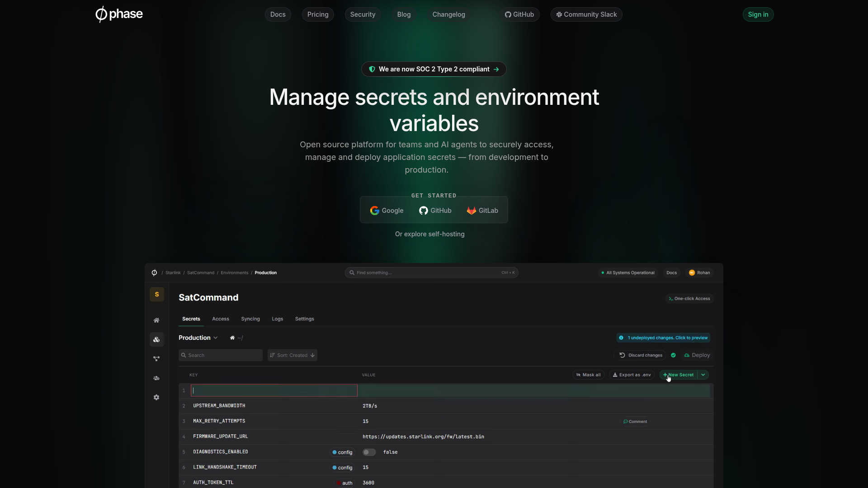Screen dimensions: 868x488
Task: Click the Sign in button
Action: [758, 14]
